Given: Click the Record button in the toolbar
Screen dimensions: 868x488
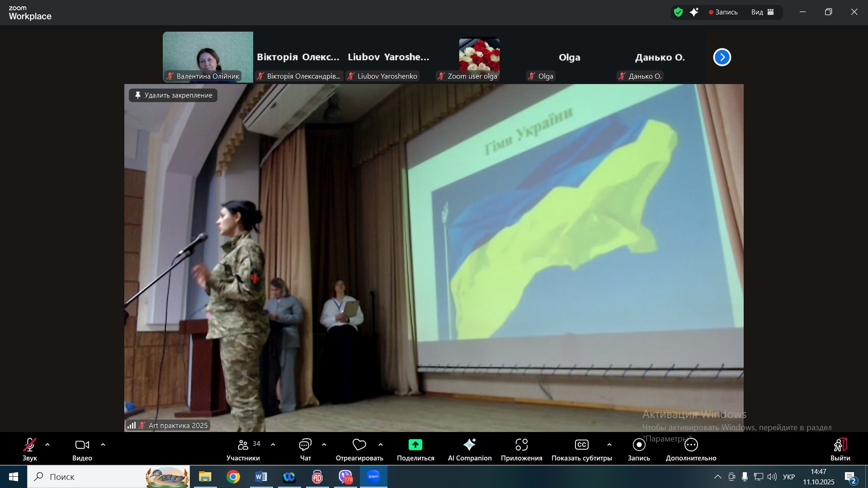Looking at the screenshot, I should pyautogui.click(x=639, y=445).
